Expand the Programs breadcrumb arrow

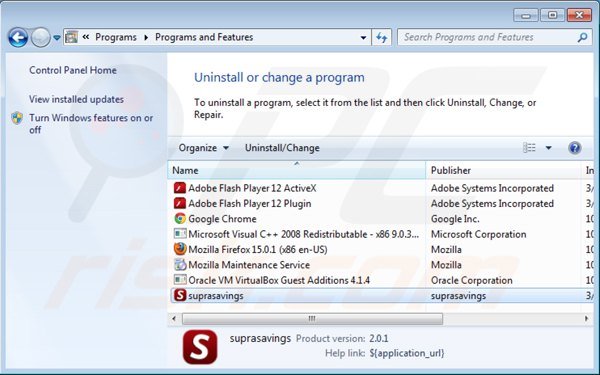pos(146,38)
